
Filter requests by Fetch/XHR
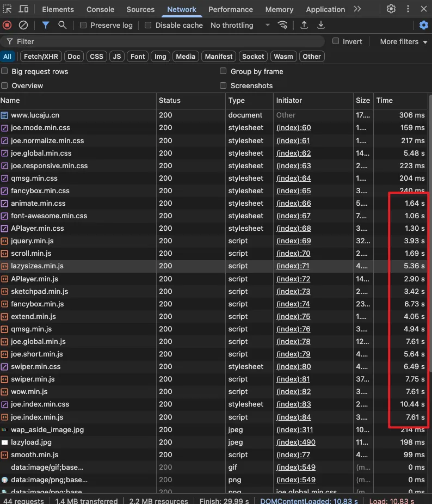[41, 57]
